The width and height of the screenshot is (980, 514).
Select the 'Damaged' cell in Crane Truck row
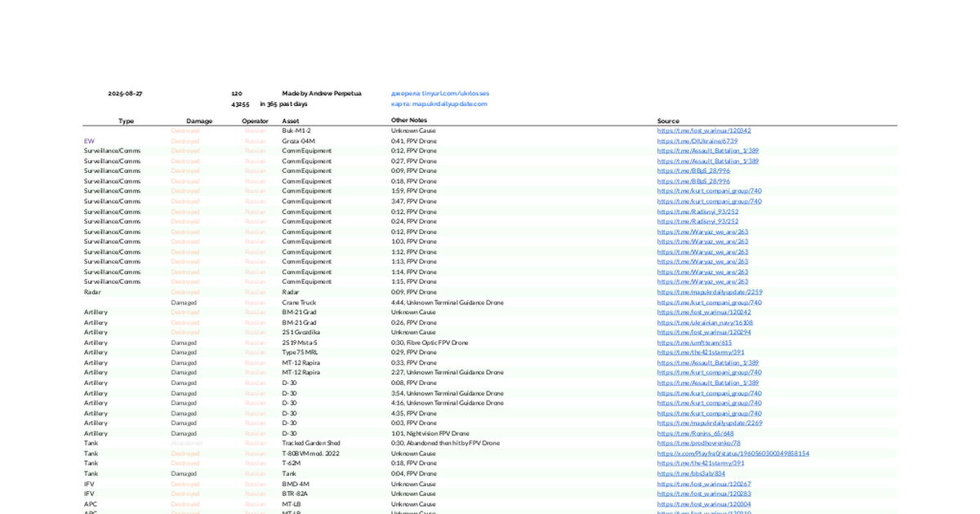tap(184, 303)
